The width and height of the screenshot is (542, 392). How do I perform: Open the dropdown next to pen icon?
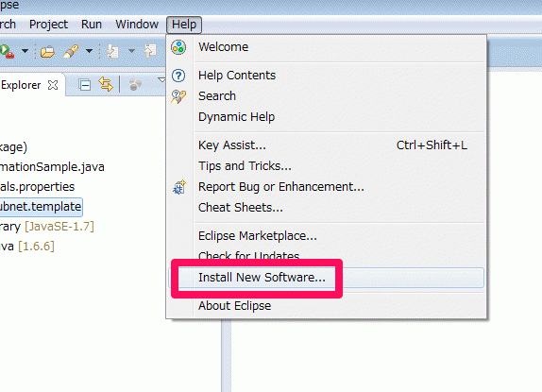pyautogui.click(x=89, y=51)
